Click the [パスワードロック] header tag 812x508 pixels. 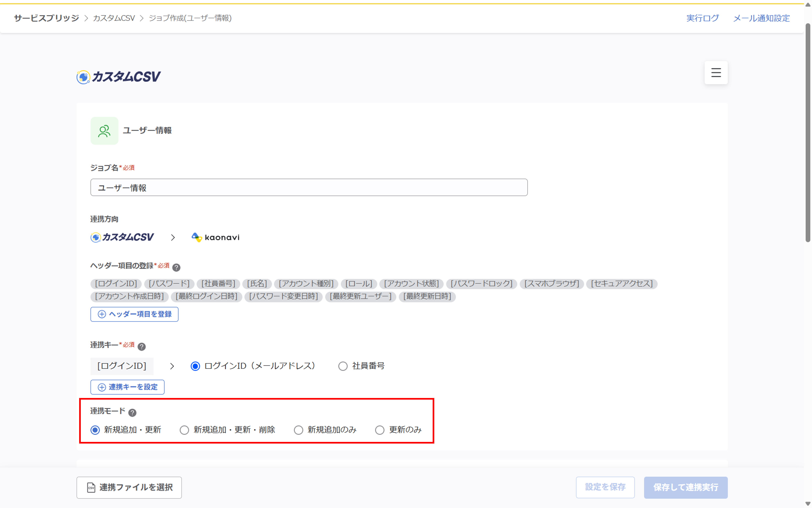pyautogui.click(x=481, y=284)
